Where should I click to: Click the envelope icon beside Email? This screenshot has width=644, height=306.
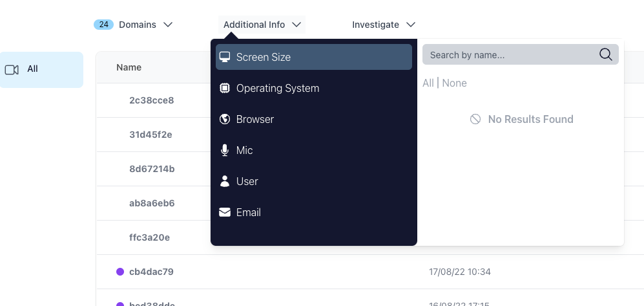click(225, 212)
